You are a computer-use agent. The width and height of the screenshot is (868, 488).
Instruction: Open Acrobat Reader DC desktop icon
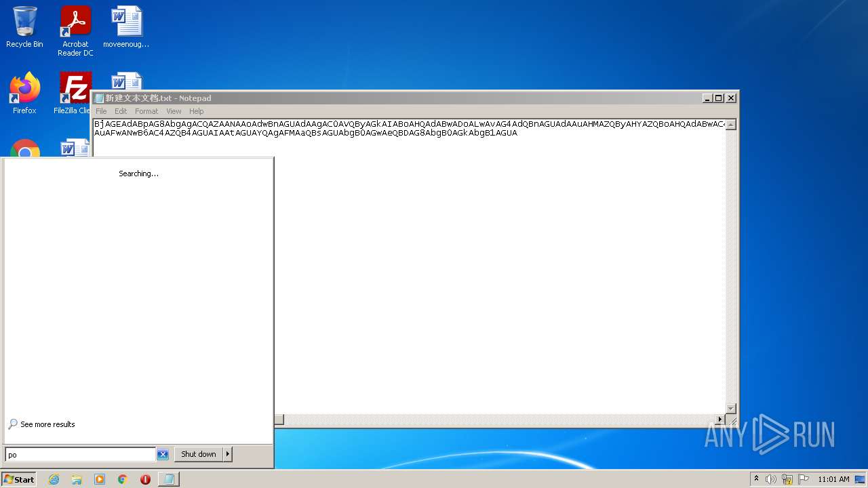pyautogui.click(x=75, y=30)
